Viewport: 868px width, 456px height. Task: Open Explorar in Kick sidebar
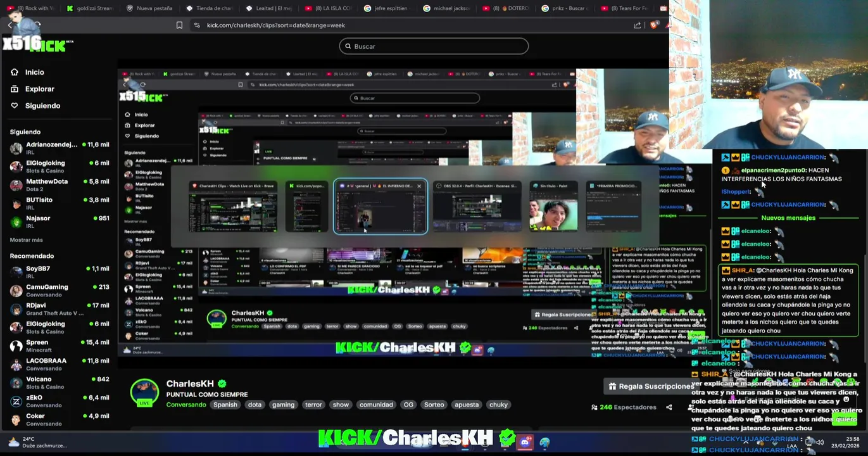tap(40, 89)
